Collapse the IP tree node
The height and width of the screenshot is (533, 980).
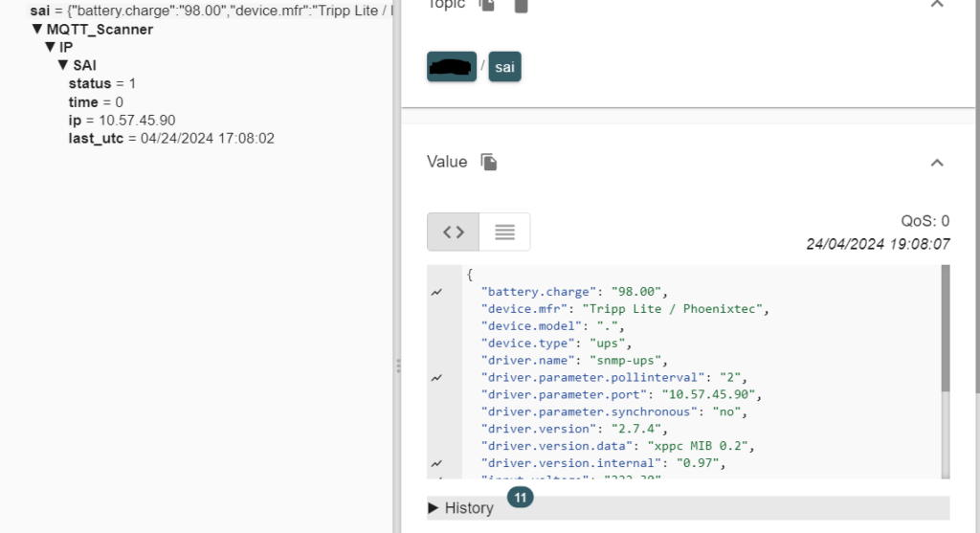50,47
